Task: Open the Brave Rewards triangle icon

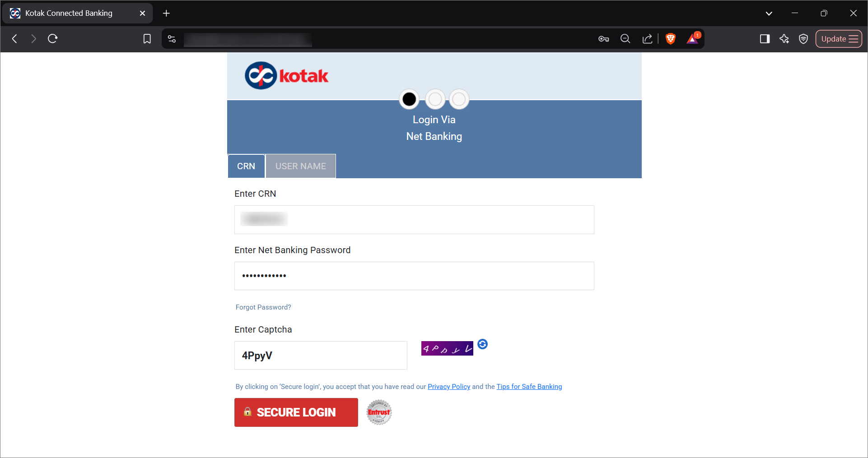Action: coord(692,39)
